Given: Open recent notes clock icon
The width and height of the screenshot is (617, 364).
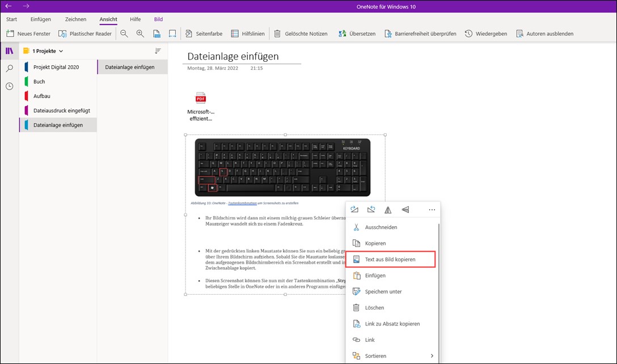Looking at the screenshot, I should click(x=10, y=86).
